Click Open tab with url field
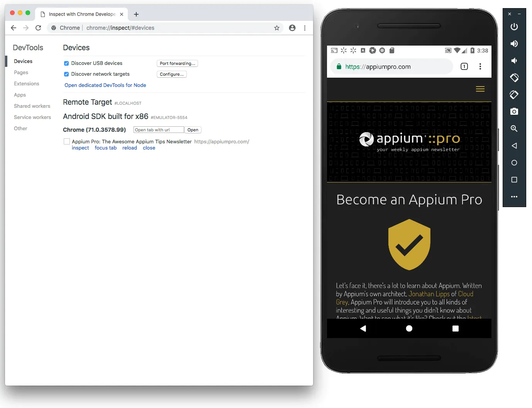Image resolution: width=532 pixels, height=408 pixels. click(159, 130)
